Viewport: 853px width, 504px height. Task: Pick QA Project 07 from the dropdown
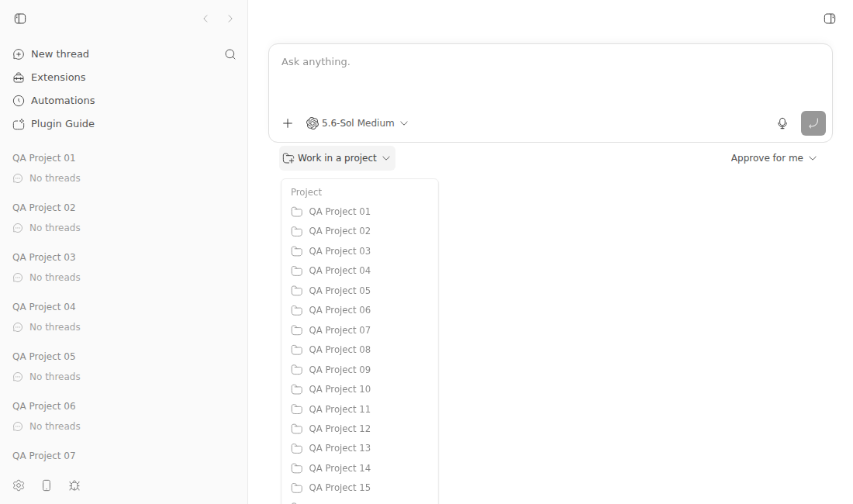click(x=360, y=330)
